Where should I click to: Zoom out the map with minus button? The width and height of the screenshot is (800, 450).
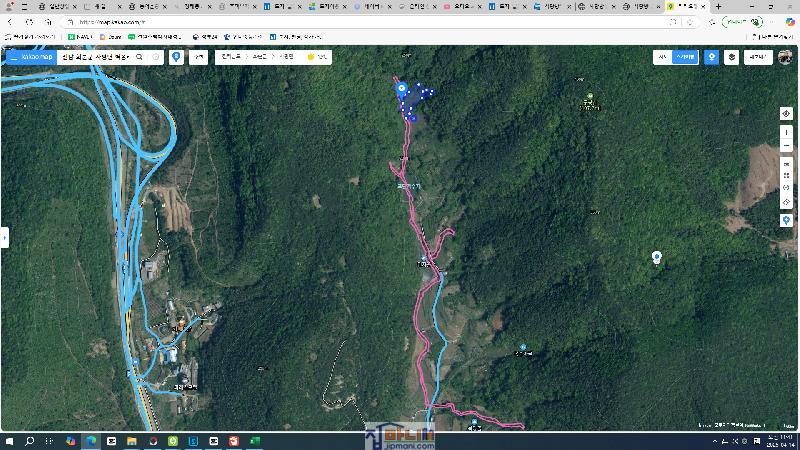coord(786,146)
